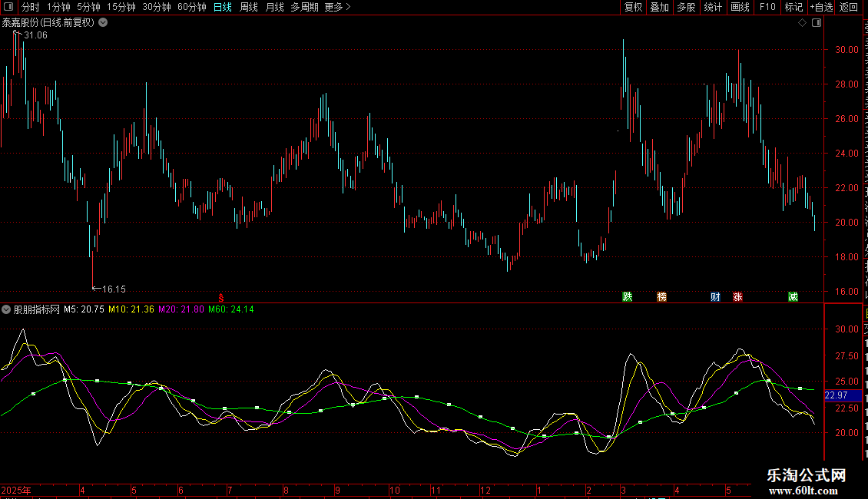
Task: Click month 12 on time axis
Action: [485, 490]
